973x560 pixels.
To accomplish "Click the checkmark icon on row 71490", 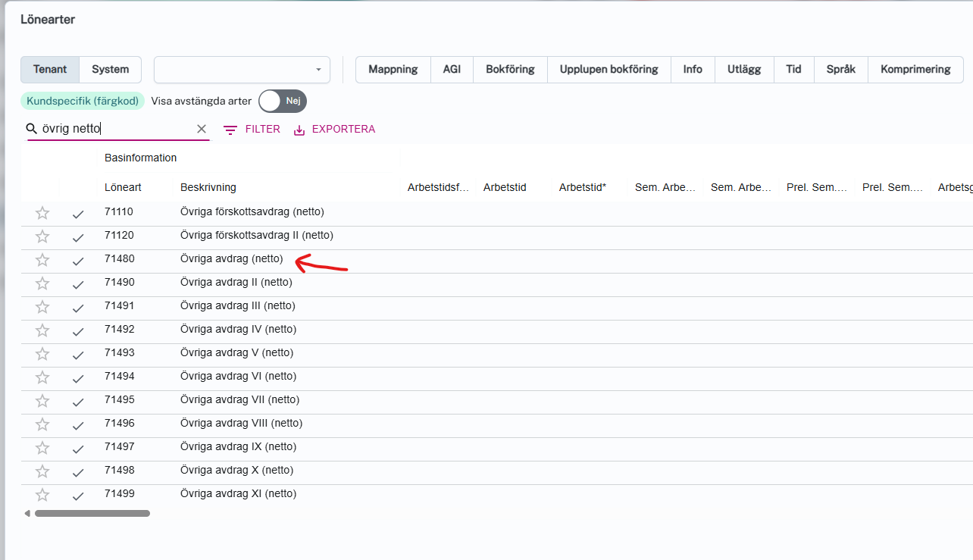I will click(x=78, y=285).
